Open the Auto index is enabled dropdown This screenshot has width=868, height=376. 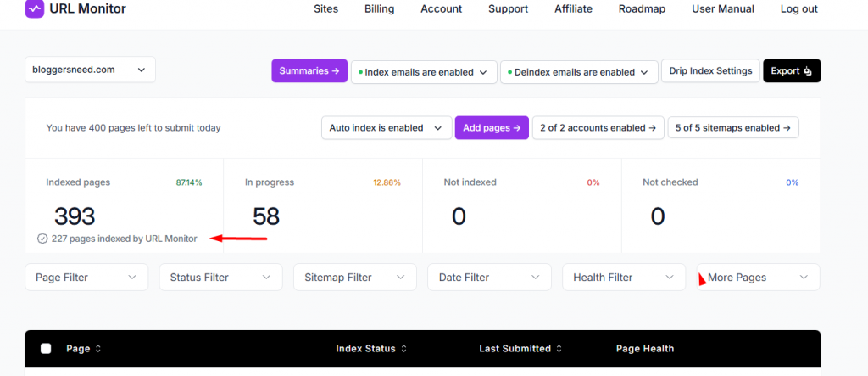(386, 127)
